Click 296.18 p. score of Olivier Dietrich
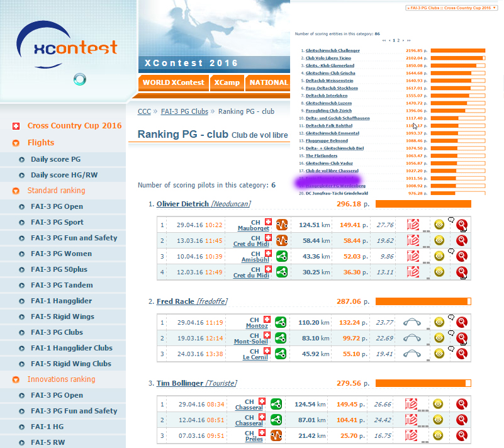Image resolution: width=504 pixels, height=448 pixels. coord(353,204)
